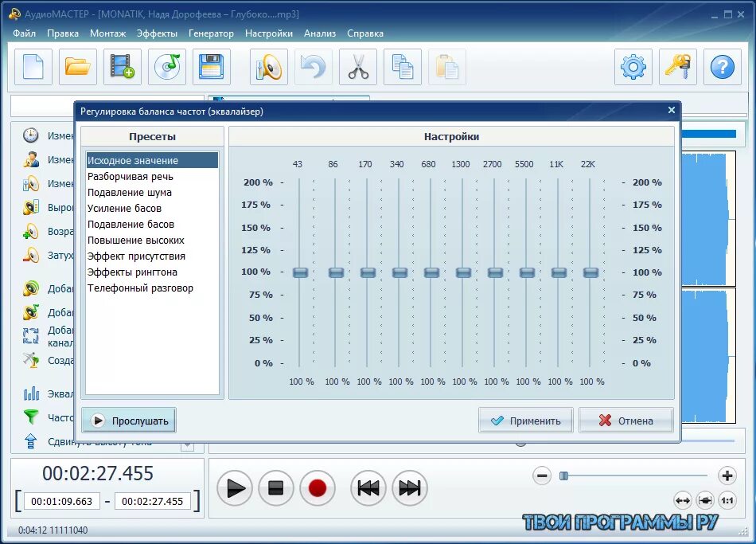Open the Анализ menu
The image size is (756, 544).
[320, 33]
